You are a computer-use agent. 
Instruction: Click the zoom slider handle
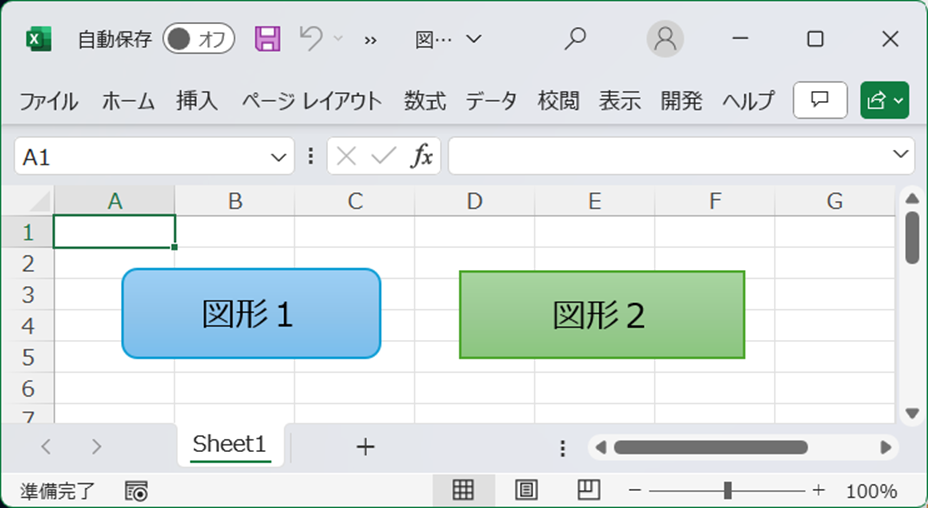[727, 490]
